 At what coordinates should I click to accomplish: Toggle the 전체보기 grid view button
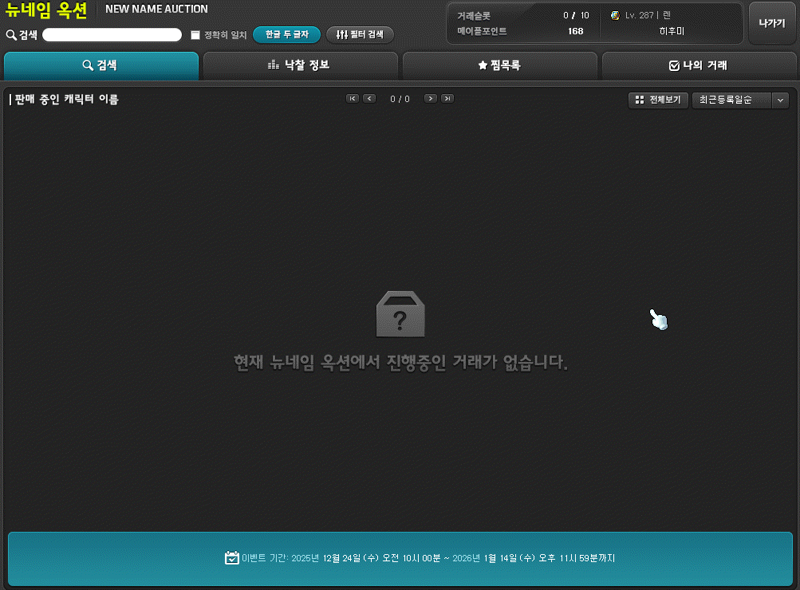pyautogui.click(x=657, y=100)
